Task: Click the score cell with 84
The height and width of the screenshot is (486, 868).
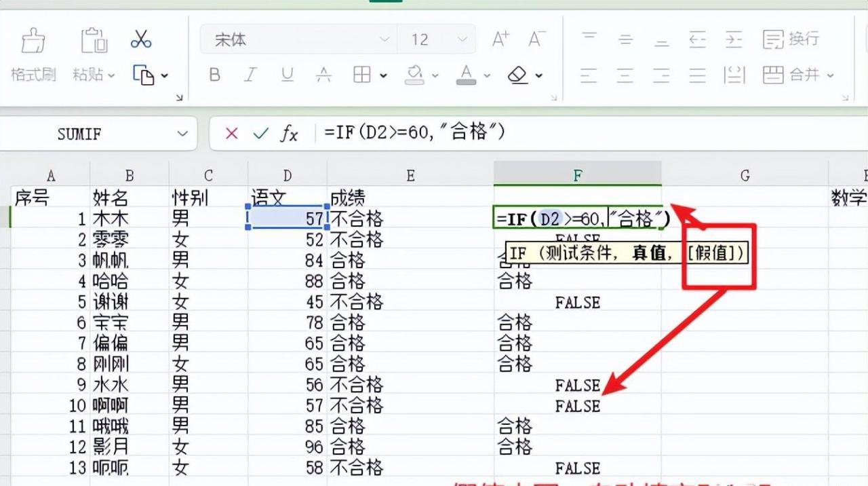Action: pos(288,260)
